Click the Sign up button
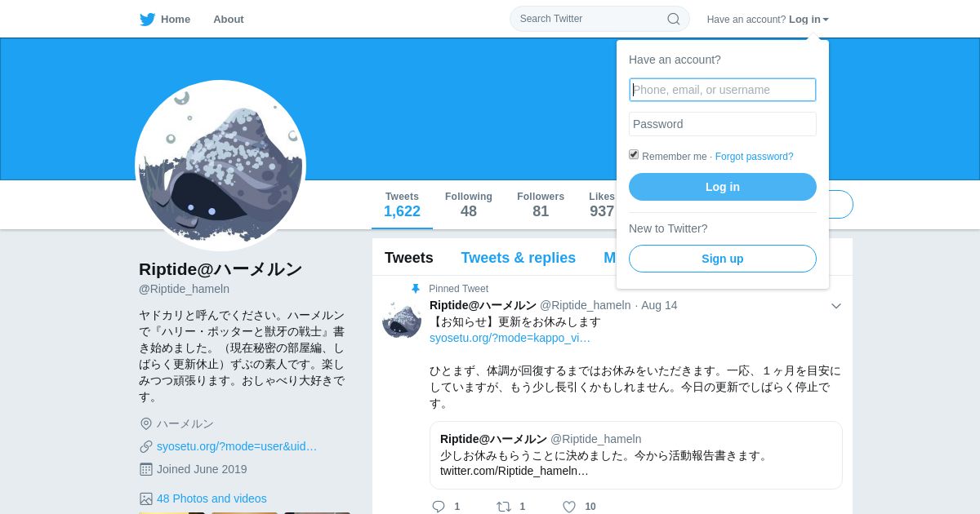The width and height of the screenshot is (980, 514). [723, 259]
